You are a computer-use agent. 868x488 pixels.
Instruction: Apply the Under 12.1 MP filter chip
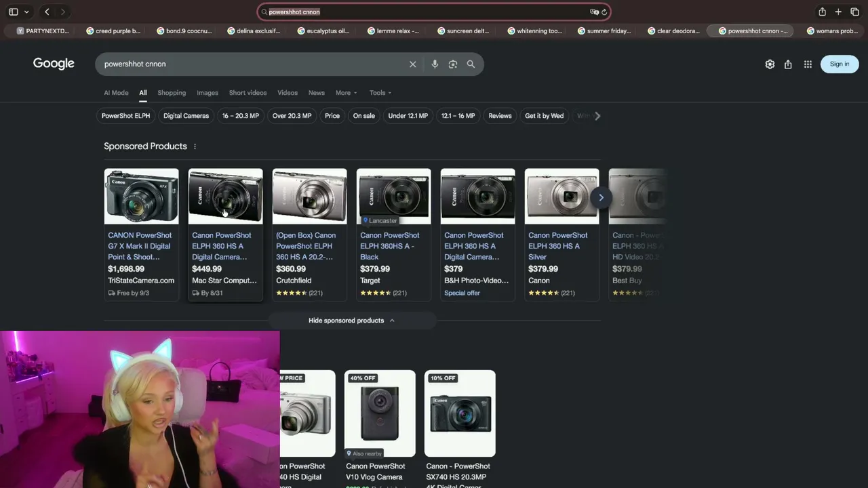pyautogui.click(x=408, y=116)
